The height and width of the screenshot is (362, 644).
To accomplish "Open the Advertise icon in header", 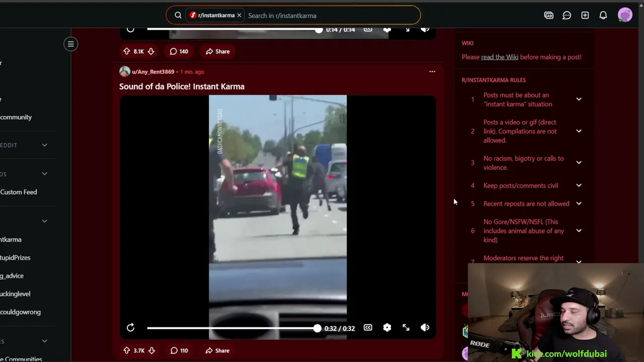I will click(549, 16).
